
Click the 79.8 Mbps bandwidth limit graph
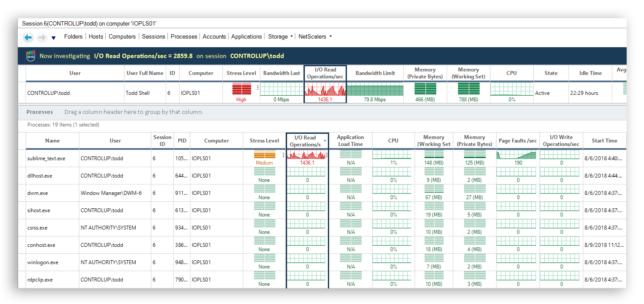pos(375,89)
